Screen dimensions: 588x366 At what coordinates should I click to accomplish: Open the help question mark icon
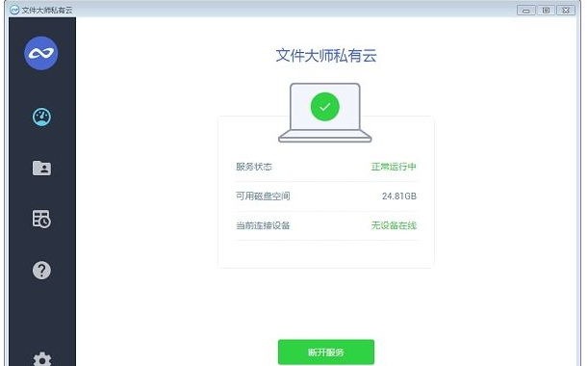click(x=41, y=271)
